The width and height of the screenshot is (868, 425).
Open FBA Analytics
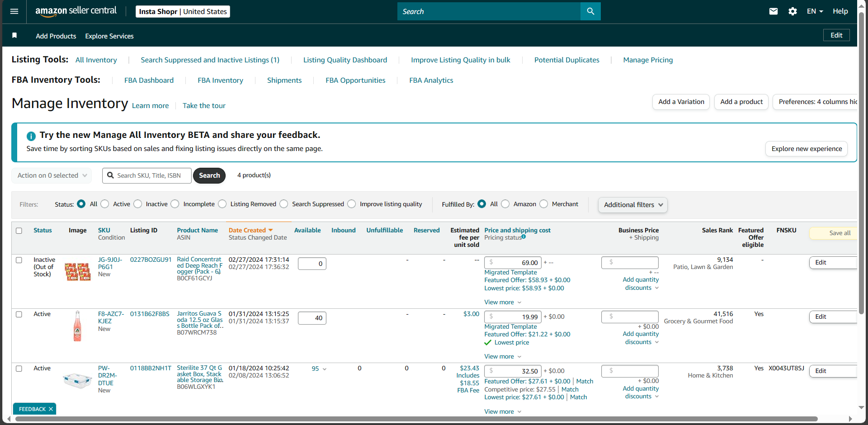[x=431, y=80]
